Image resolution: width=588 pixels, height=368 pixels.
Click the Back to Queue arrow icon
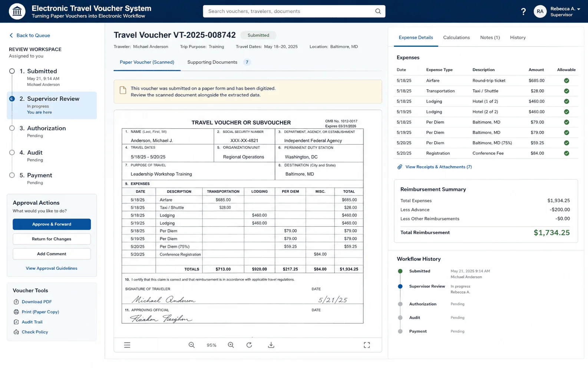11,35
